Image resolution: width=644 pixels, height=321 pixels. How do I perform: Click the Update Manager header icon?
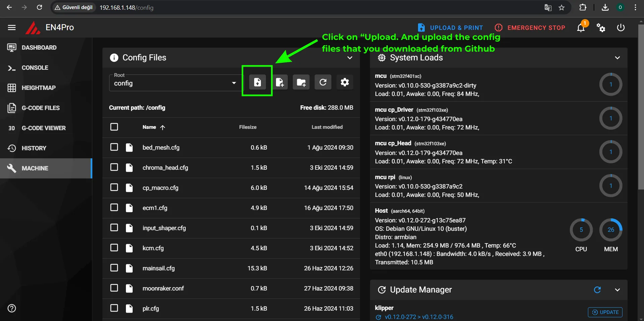[382, 290]
